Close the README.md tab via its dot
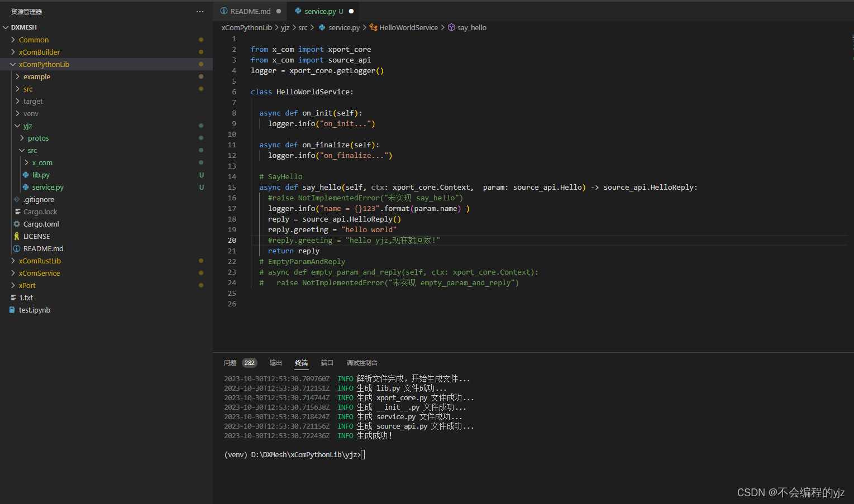This screenshot has width=854, height=504. 279,11
